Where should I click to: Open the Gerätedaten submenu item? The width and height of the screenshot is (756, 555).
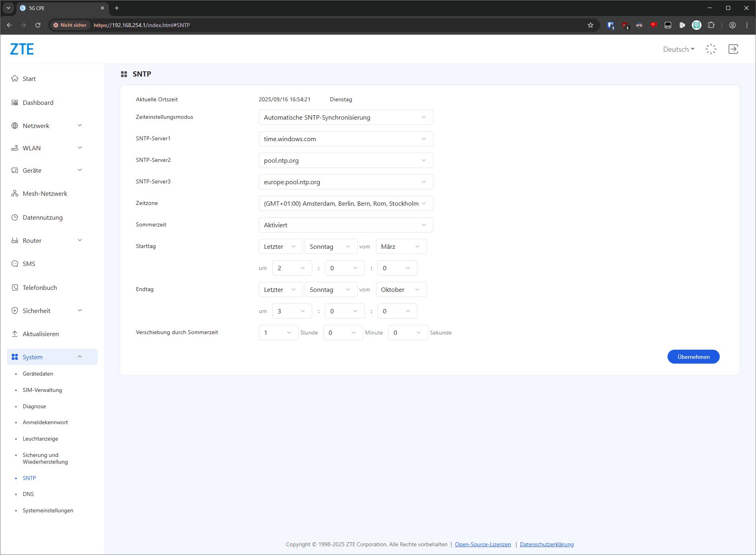[38, 374]
